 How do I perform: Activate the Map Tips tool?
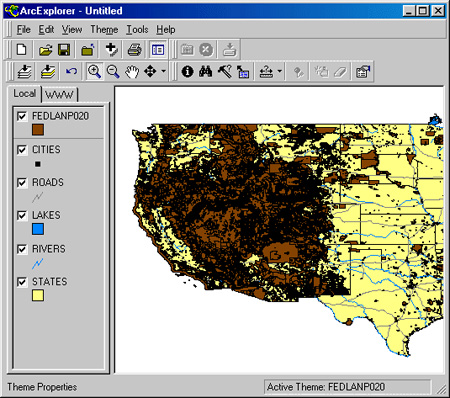[x=243, y=71]
